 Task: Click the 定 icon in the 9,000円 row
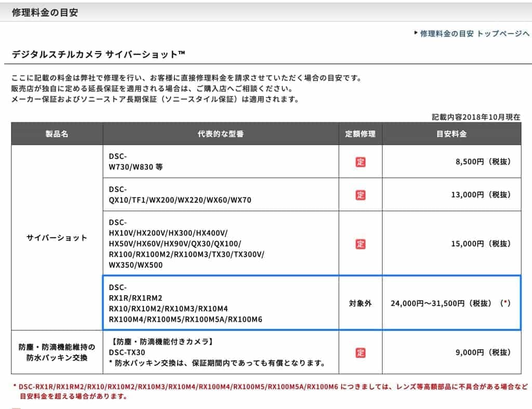(x=361, y=353)
